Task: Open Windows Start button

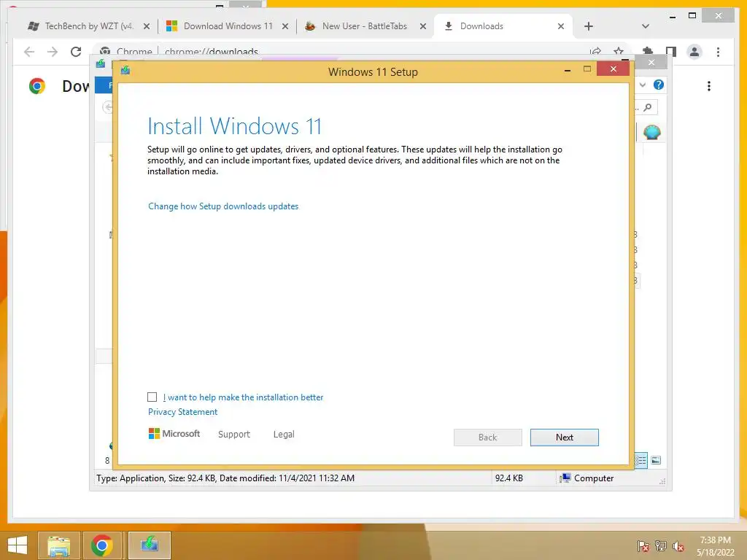Action: coord(18,545)
